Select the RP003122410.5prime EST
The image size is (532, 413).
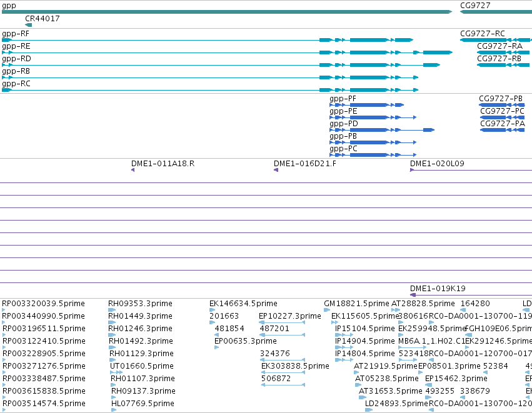click(x=4, y=347)
